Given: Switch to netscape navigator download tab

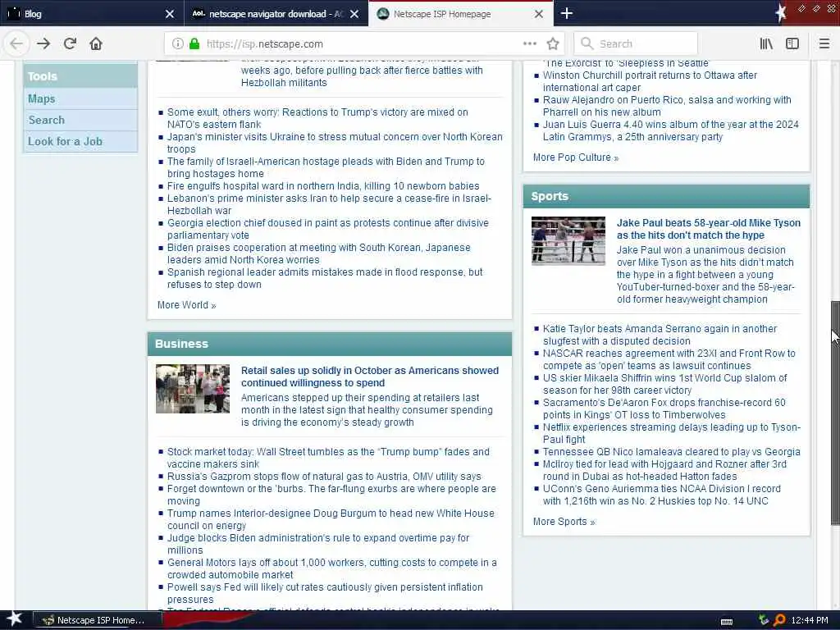Looking at the screenshot, I should (276, 13).
